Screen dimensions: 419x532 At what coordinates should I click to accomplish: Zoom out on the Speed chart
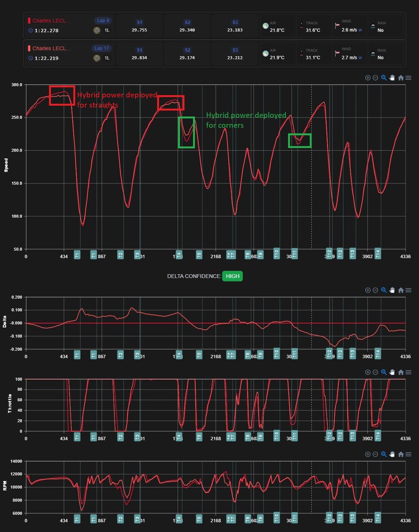(x=375, y=78)
